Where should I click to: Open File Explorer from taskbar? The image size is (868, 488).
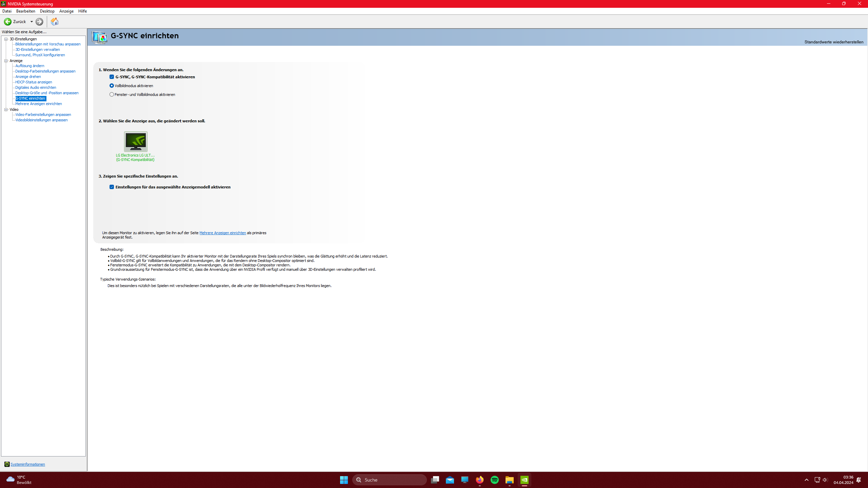click(509, 480)
